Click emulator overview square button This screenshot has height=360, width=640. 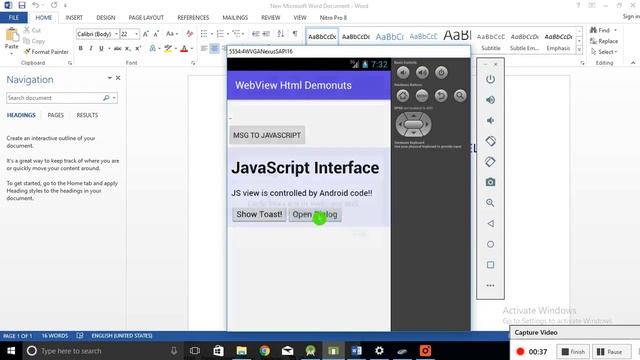pyautogui.click(x=490, y=265)
